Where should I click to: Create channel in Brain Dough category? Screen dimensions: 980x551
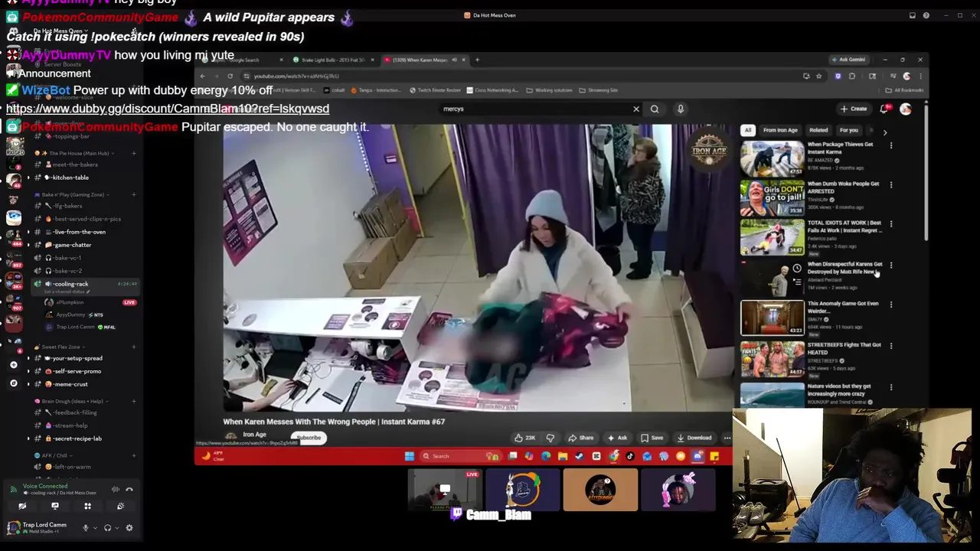pyautogui.click(x=133, y=401)
